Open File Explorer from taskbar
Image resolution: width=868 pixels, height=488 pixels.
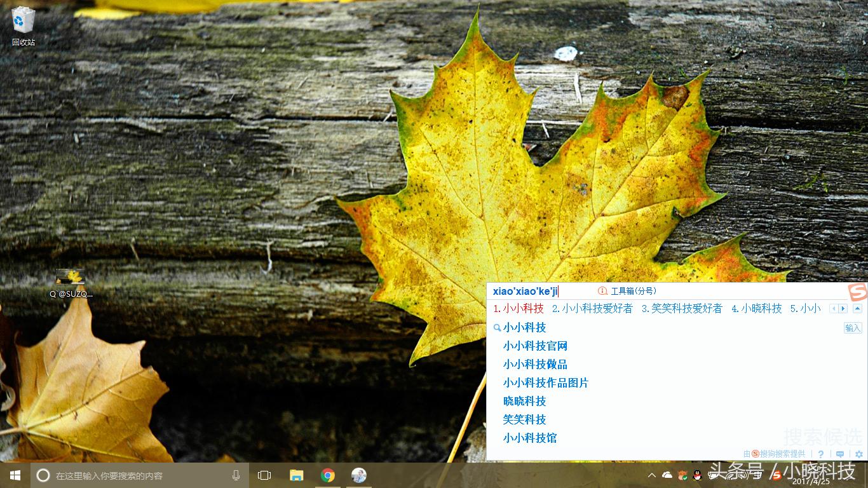(297, 475)
